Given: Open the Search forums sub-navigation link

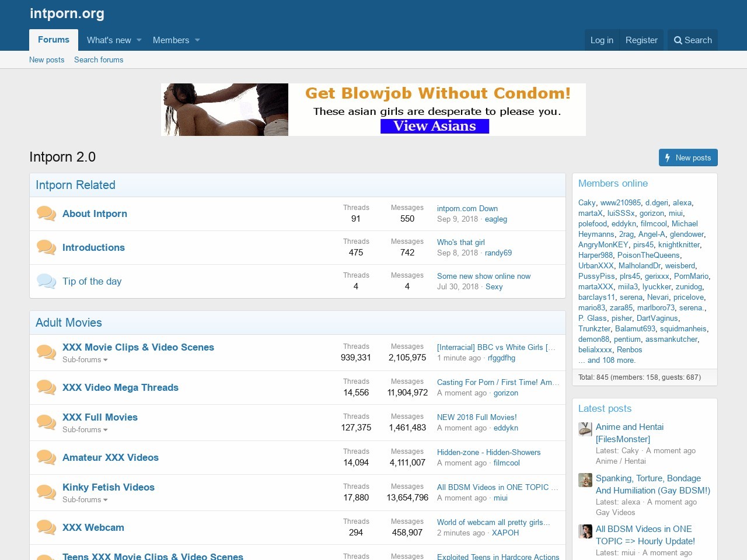Looking at the screenshot, I should click(99, 60).
